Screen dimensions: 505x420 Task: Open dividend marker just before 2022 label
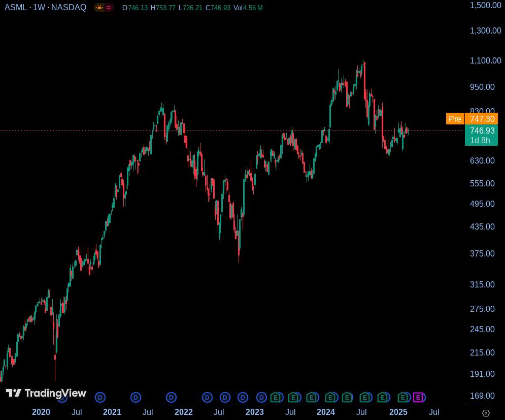pyautogui.click(x=171, y=398)
